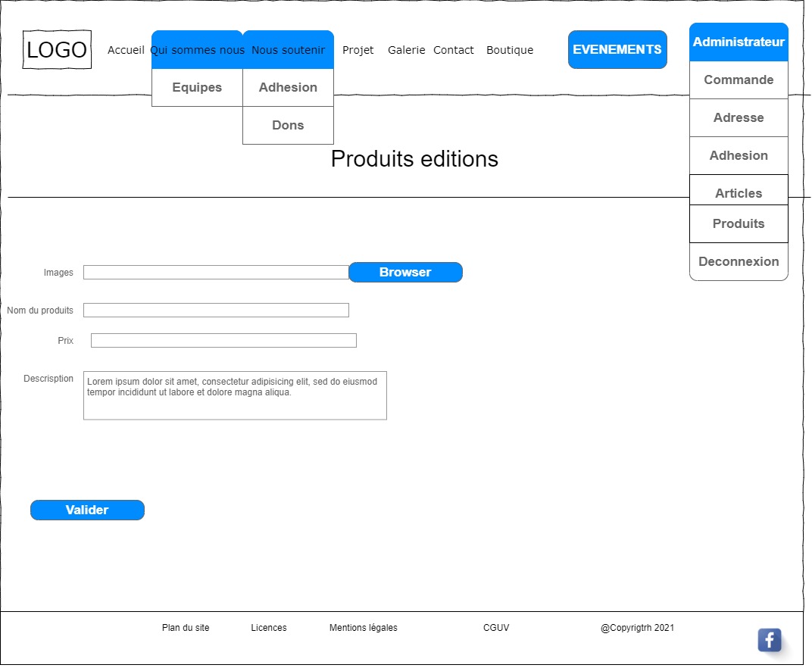
Task: Open the Mentions légales footer link
Action: click(364, 628)
